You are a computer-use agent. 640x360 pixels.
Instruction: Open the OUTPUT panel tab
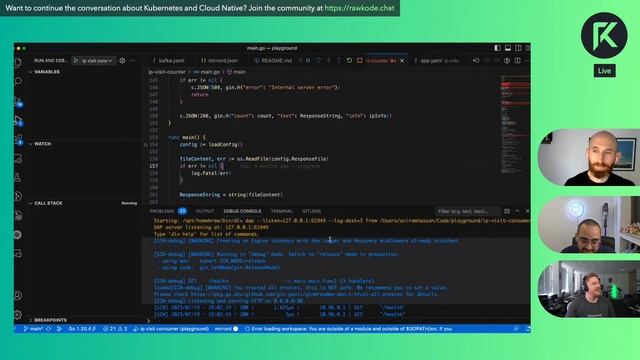pyautogui.click(x=205, y=211)
